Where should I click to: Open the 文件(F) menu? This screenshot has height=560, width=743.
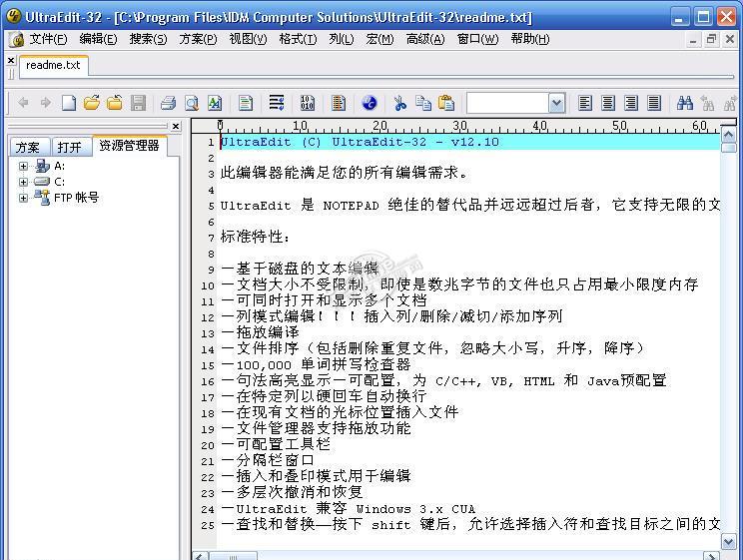[x=48, y=39]
